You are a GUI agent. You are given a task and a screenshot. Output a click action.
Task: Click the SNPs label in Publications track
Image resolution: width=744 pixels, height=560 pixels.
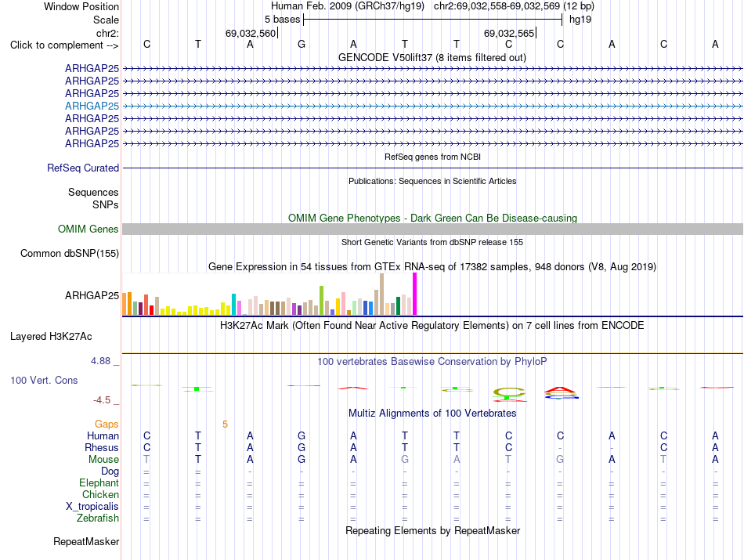(106, 204)
